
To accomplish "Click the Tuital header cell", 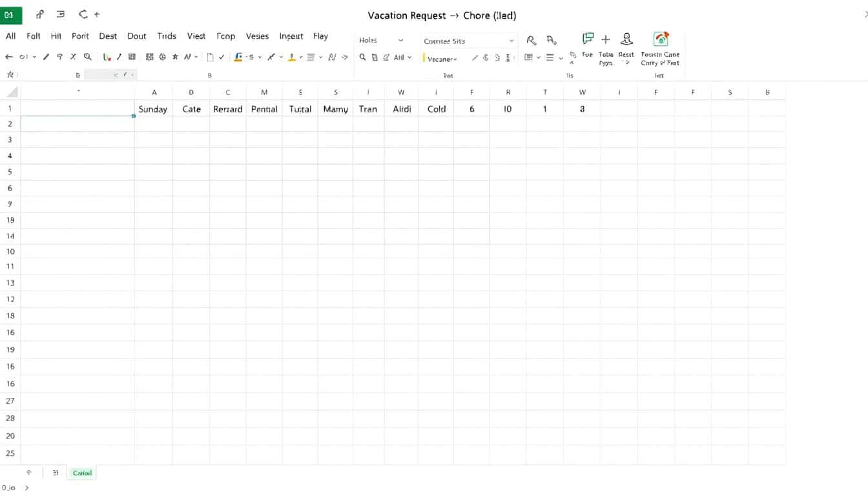I will (x=300, y=109).
